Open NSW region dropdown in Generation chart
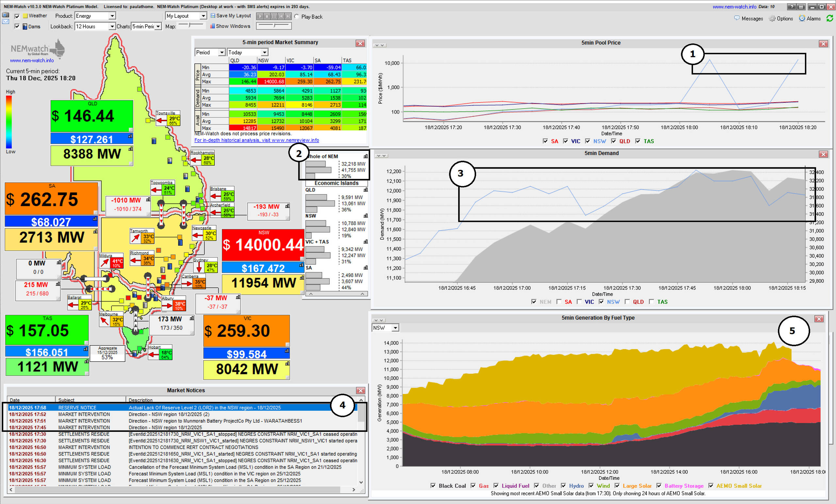836x504 pixels. pos(395,328)
